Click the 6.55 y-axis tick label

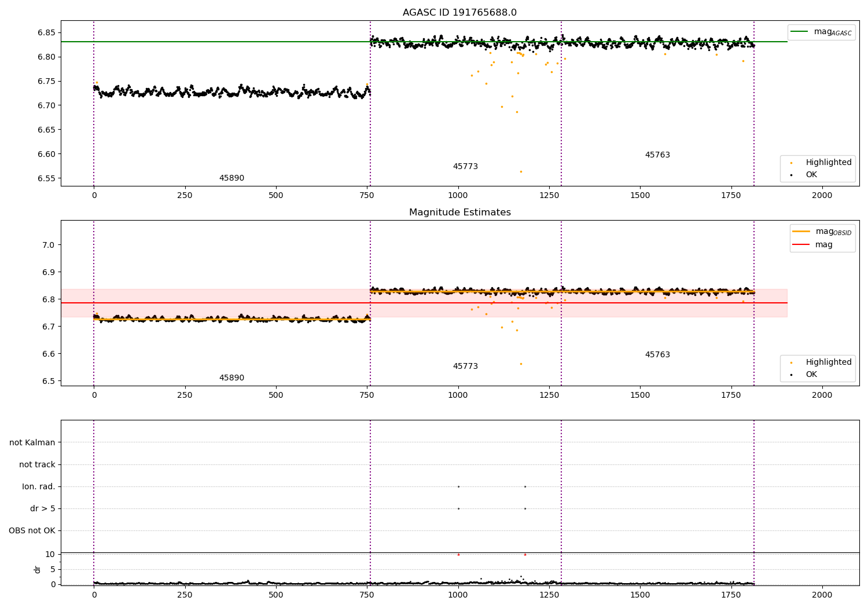[46, 178]
